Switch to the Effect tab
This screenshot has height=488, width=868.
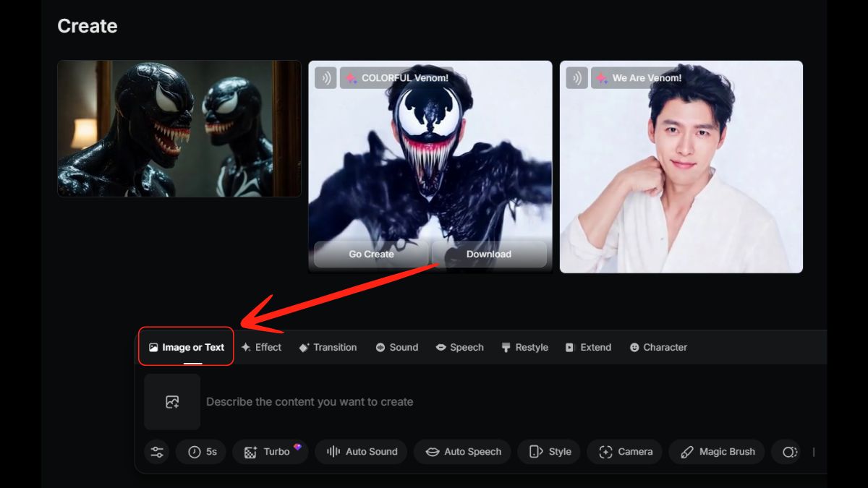point(261,347)
